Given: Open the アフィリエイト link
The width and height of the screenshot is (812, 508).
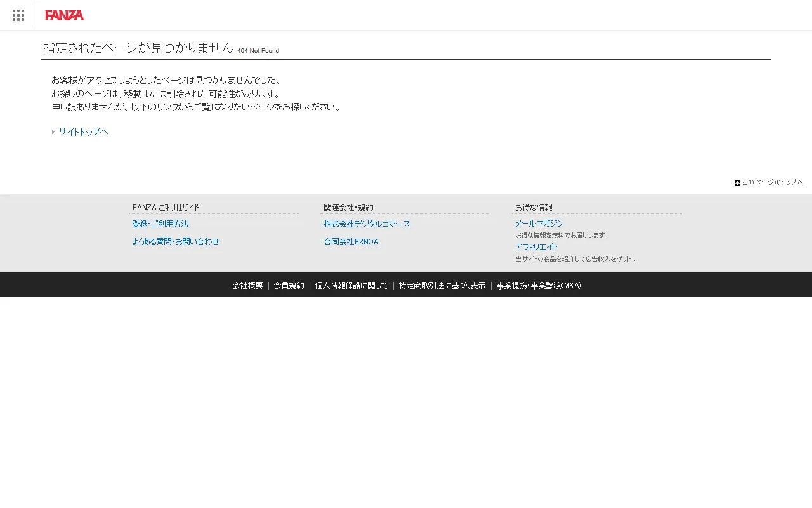Looking at the screenshot, I should pos(536,247).
